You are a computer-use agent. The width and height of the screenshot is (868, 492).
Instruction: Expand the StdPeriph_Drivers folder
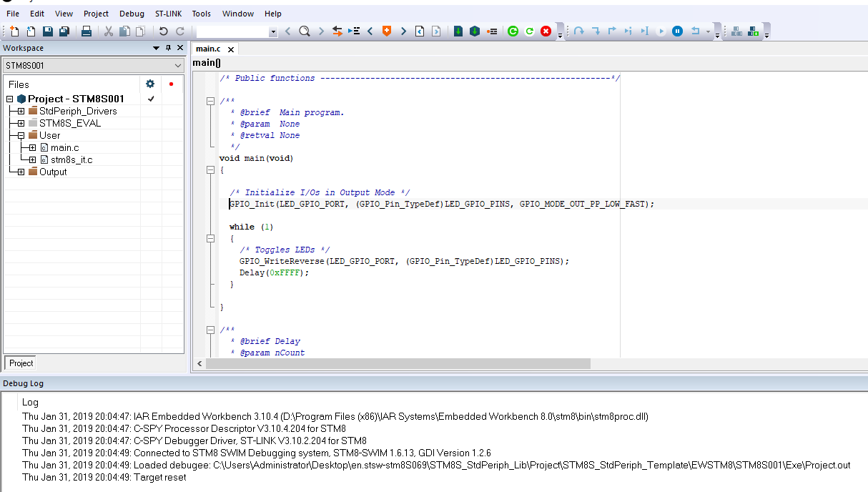coord(21,111)
